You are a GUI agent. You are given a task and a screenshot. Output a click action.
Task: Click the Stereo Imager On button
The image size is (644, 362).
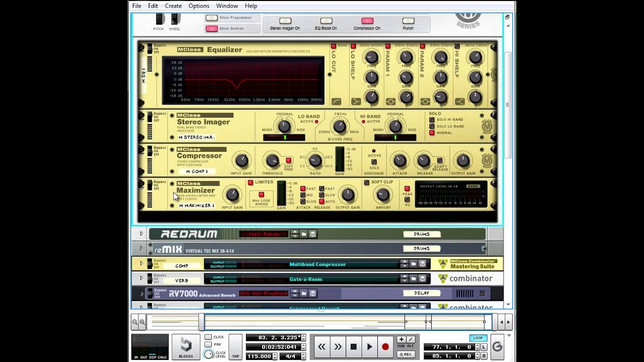pyautogui.click(x=285, y=21)
